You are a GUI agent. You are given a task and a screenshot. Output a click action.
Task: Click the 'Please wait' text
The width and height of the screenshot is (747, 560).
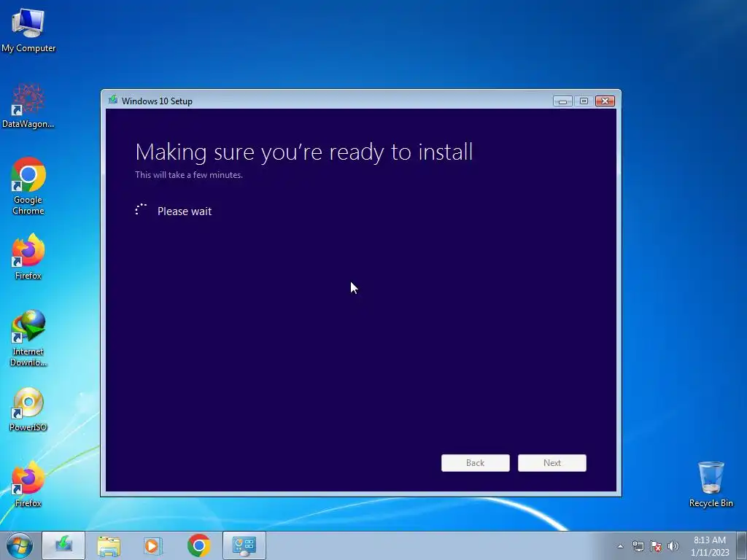[x=185, y=211]
